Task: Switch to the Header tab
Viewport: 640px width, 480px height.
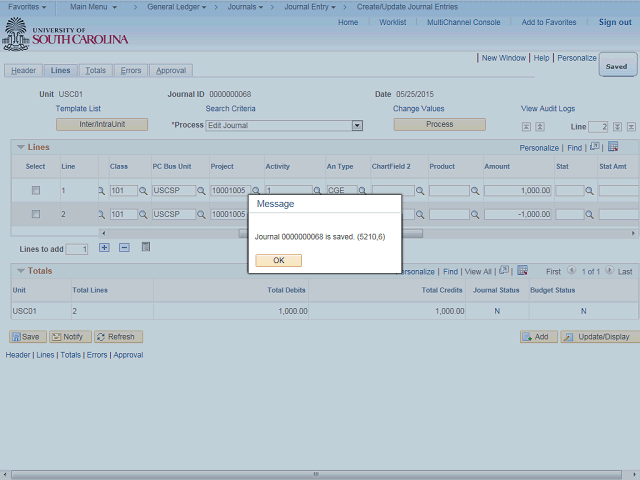Action: (23, 71)
